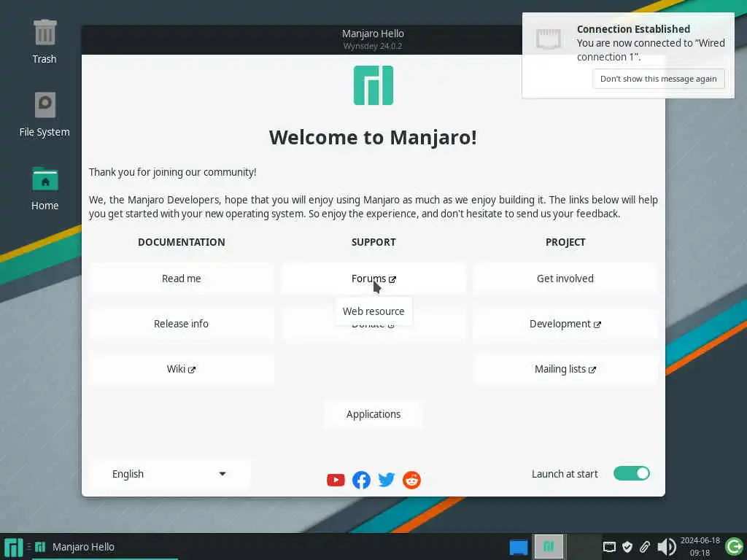Open Manjaro Reddit icon
Screen dimensions: 747x560
pyautogui.click(x=411, y=480)
